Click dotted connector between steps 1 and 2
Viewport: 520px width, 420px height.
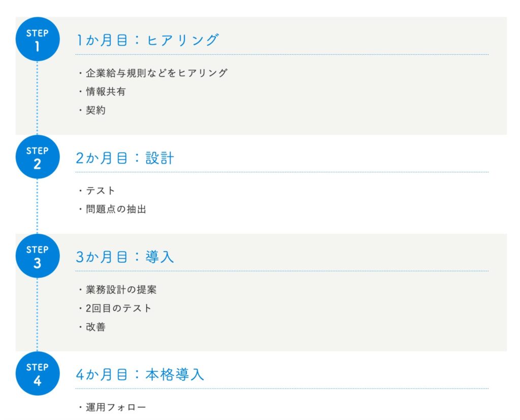coord(37,98)
